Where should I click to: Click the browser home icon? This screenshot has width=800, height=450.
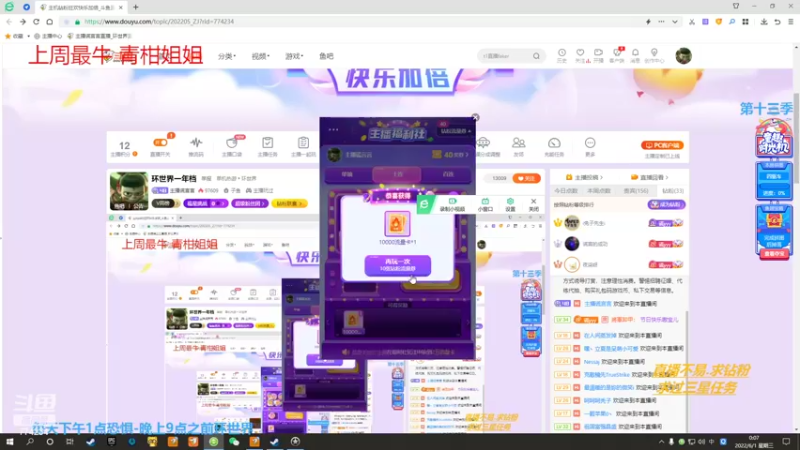tap(49, 21)
